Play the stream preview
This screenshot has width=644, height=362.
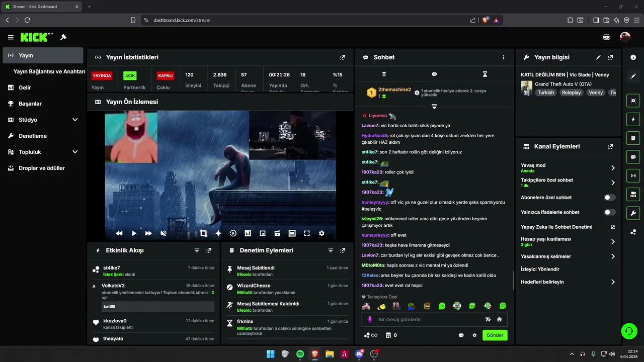pos(134,233)
